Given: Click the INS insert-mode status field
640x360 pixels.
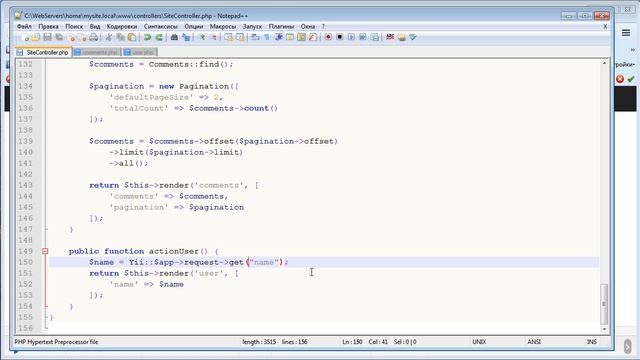Looking at the screenshot, I should pyautogui.click(x=592, y=342).
